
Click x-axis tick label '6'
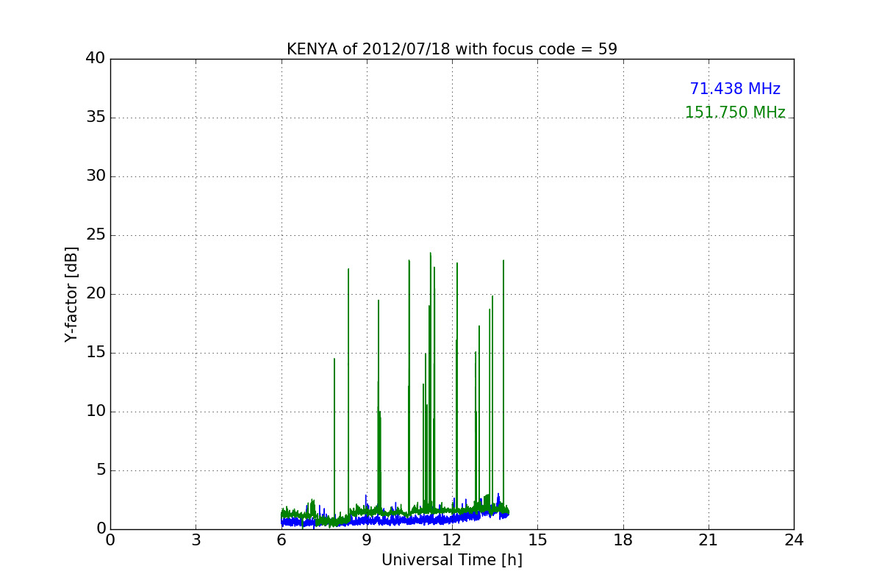[282, 539]
